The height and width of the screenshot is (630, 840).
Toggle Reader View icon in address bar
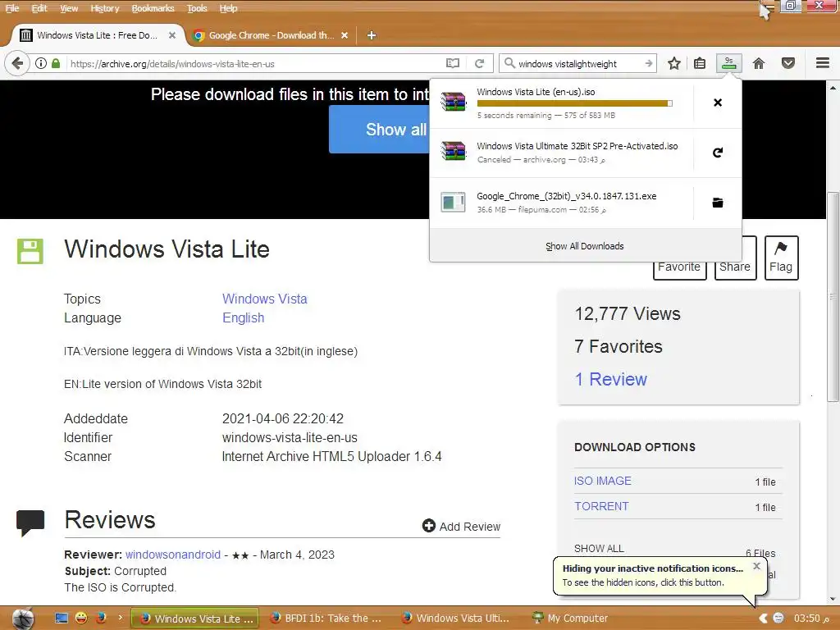tap(453, 63)
